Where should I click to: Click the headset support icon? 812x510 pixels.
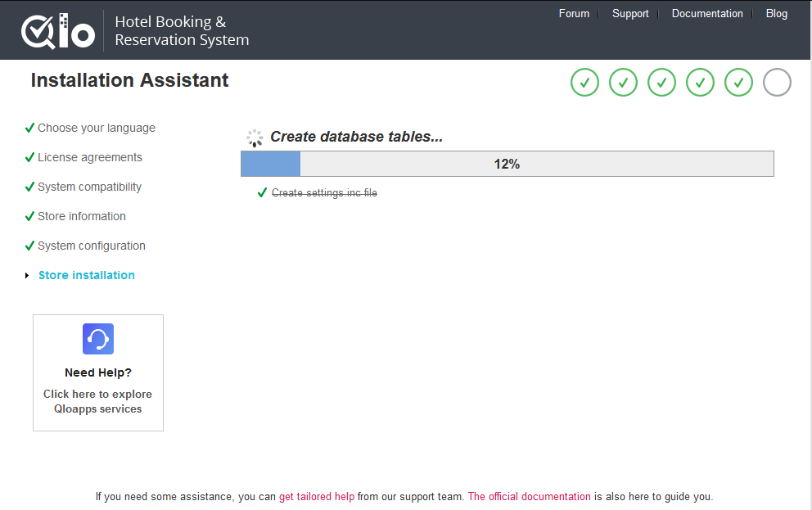[98, 339]
